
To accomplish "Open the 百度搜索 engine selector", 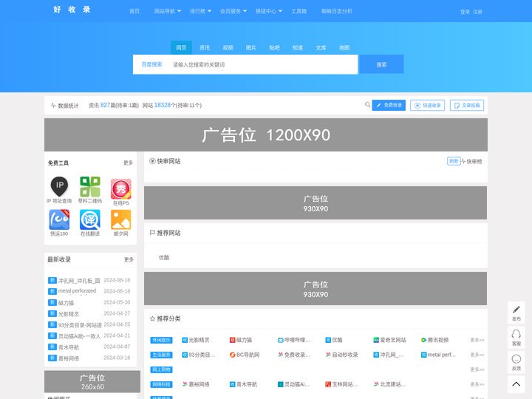I will click(x=151, y=64).
